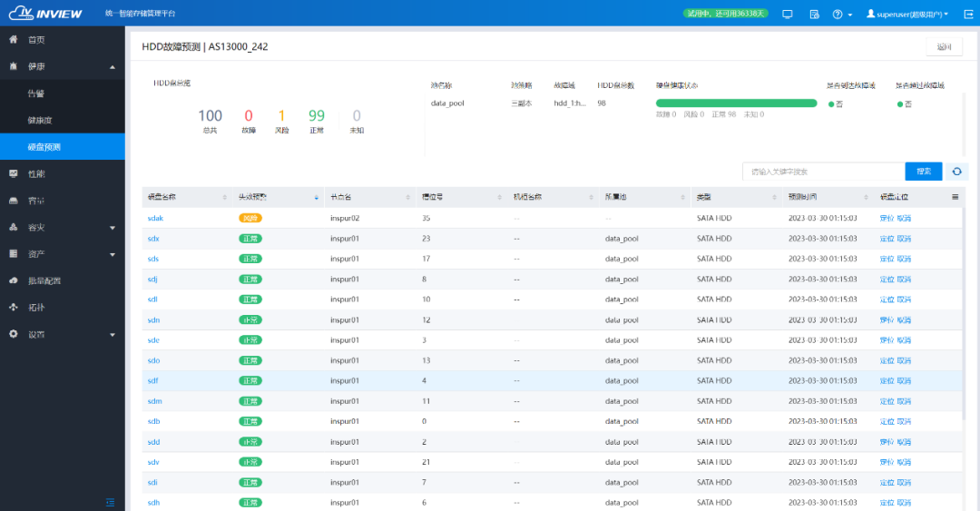Select 硬盘预测 in the sidebar
Viewport: 980px width, 511px height.
pyautogui.click(x=63, y=146)
